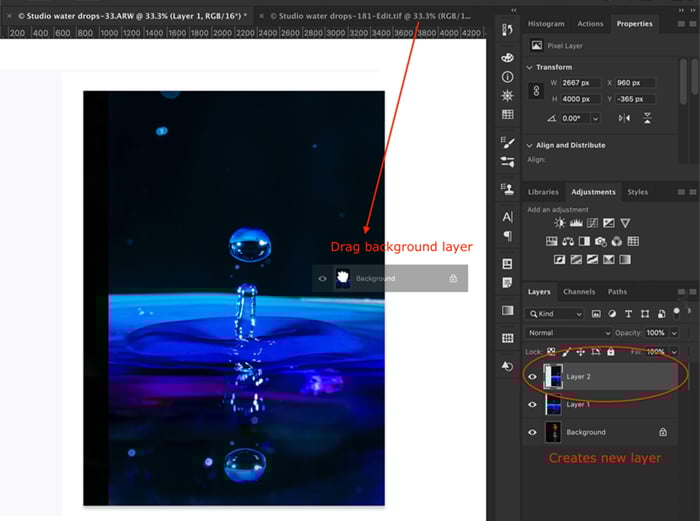Image resolution: width=700 pixels, height=521 pixels.
Task: Add a Curves adjustment
Action: (x=592, y=223)
